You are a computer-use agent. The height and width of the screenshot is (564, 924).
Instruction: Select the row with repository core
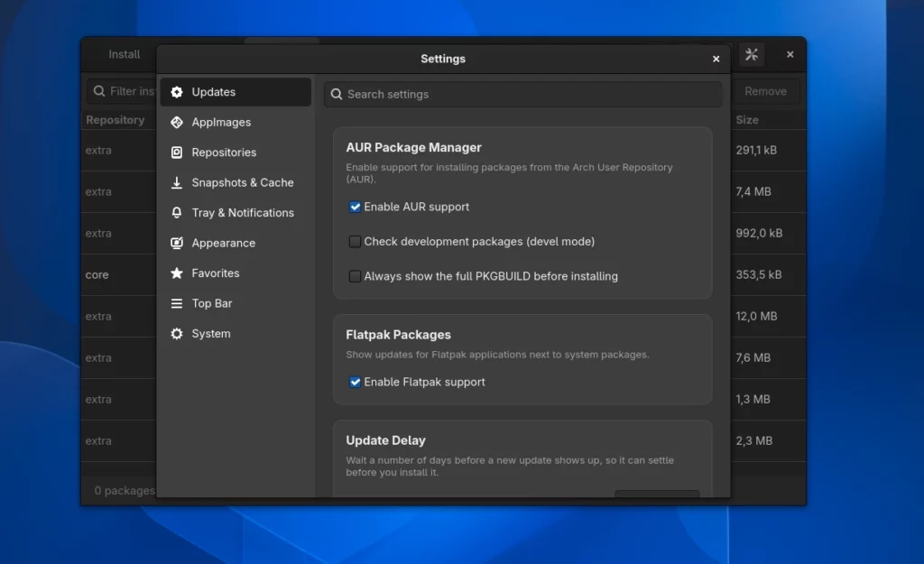coord(118,274)
